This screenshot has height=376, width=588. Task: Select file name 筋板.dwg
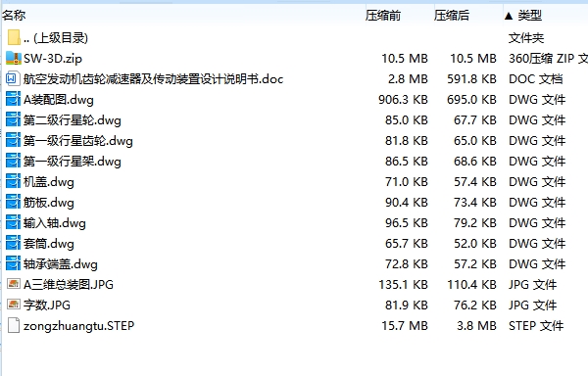(x=48, y=203)
